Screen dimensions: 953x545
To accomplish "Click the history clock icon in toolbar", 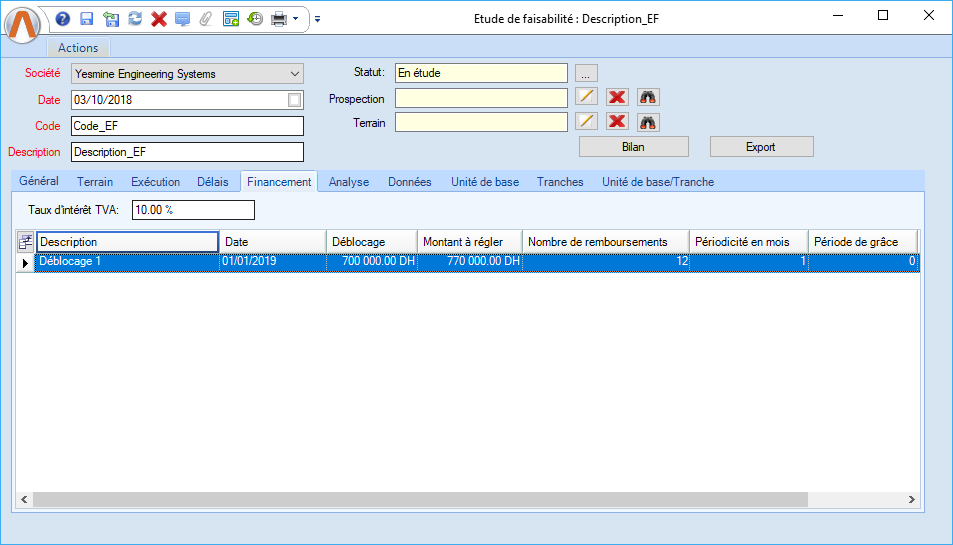I will (255, 19).
